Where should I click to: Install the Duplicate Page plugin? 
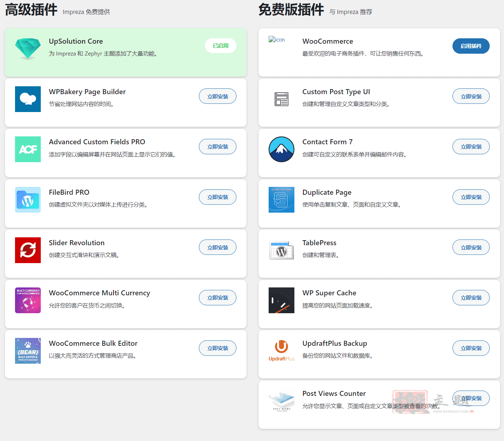tap(471, 197)
